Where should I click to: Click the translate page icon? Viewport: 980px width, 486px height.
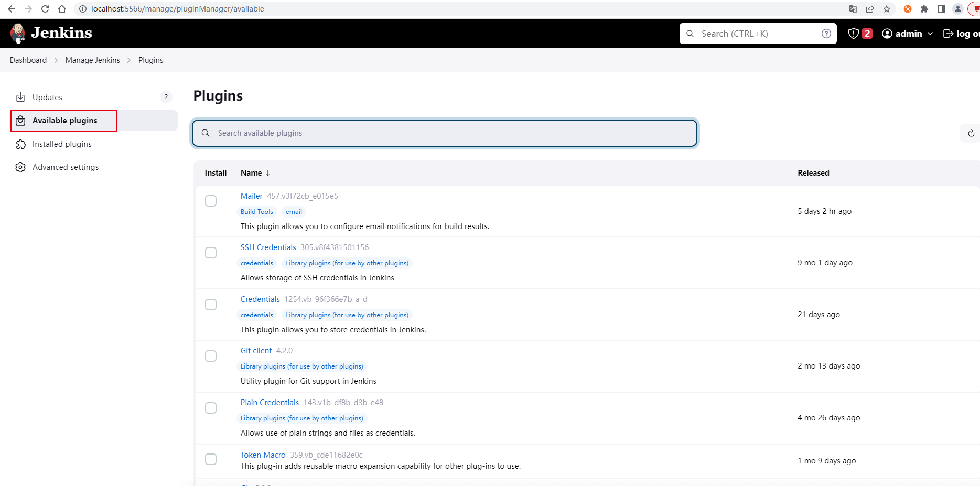[853, 9]
